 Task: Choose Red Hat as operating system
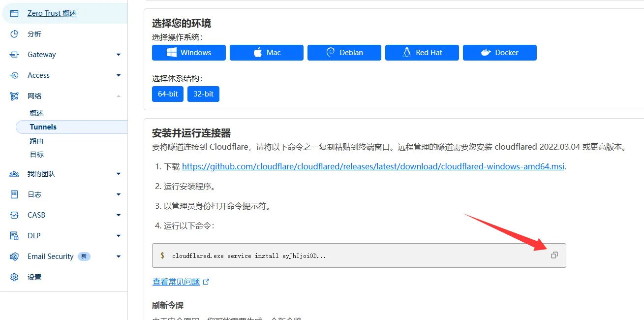[x=422, y=53]
